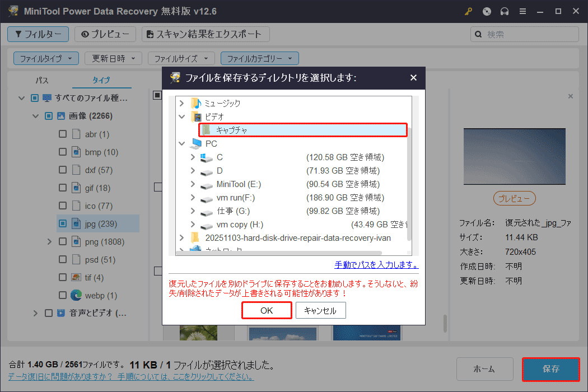Click the image preview thumbnail

pos(514,157)
